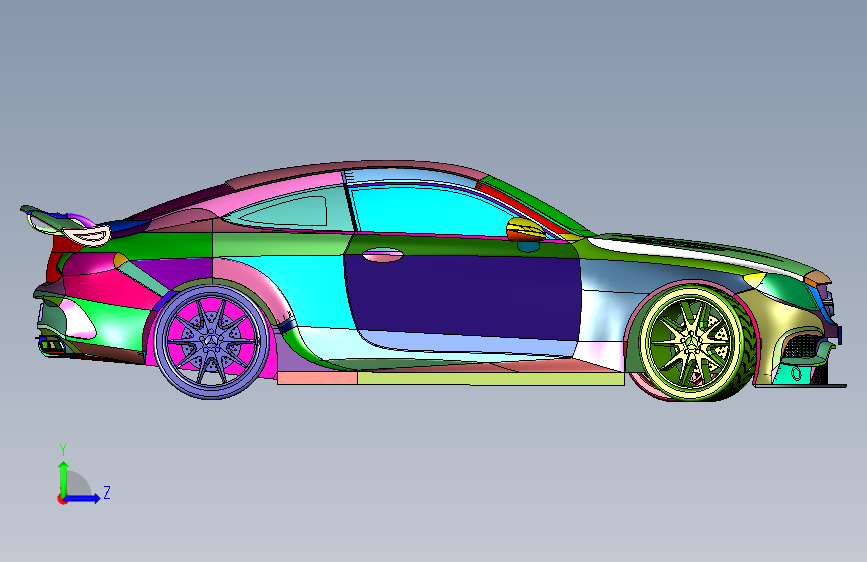Select the dark navy door panel face
This screenshot has height=562, width=867.
click(464, 296)
